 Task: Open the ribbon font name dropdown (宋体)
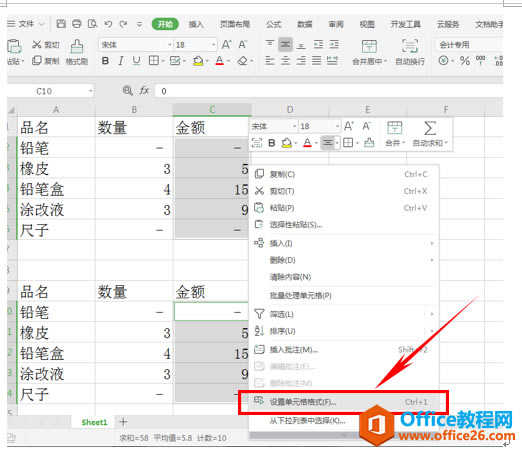(x=169, y=45)
